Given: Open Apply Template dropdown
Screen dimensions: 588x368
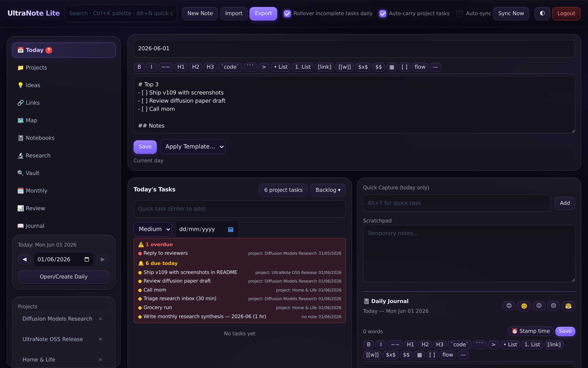Looking at the screenshot, I should pos(193,147).
